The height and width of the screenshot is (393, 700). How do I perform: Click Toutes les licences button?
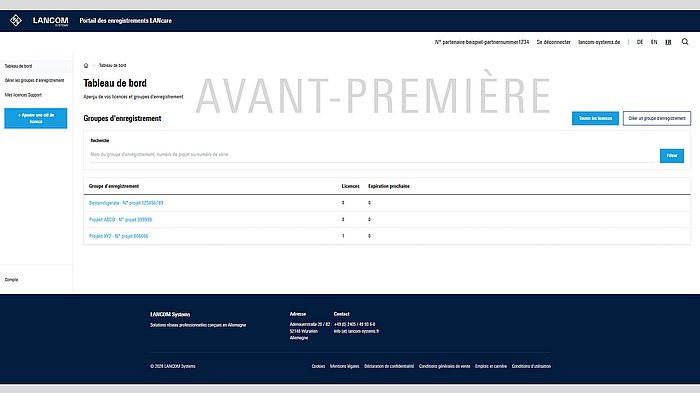(595, 118)
